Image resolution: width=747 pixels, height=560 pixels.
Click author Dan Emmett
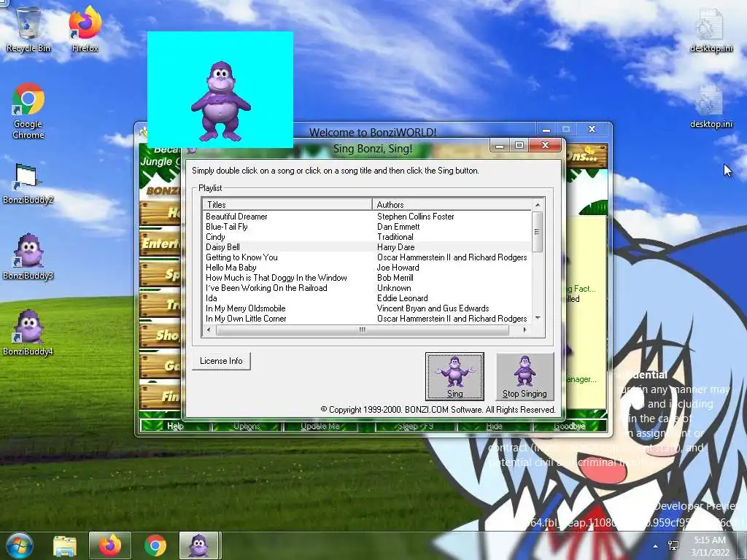click(398, 227)
